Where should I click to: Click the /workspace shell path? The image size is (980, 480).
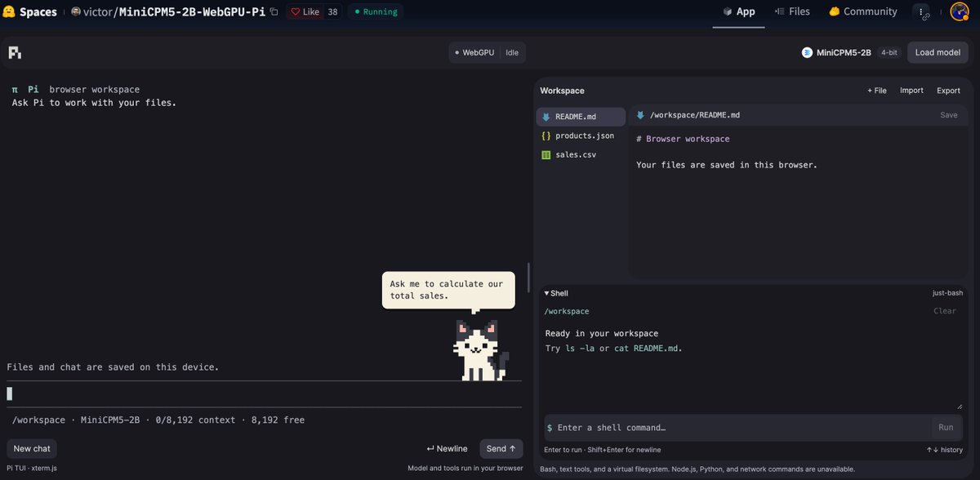point(567,311)
